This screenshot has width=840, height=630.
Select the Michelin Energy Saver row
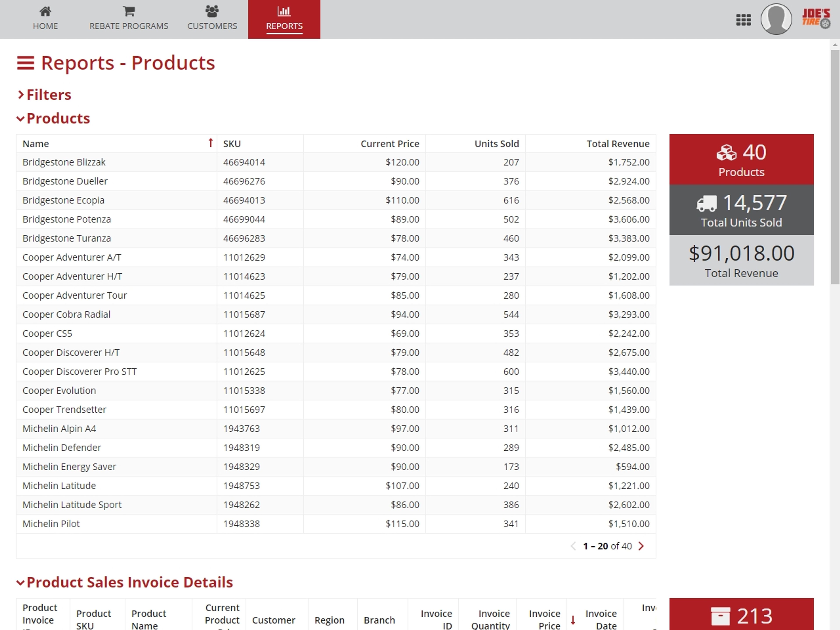(336, 466)
